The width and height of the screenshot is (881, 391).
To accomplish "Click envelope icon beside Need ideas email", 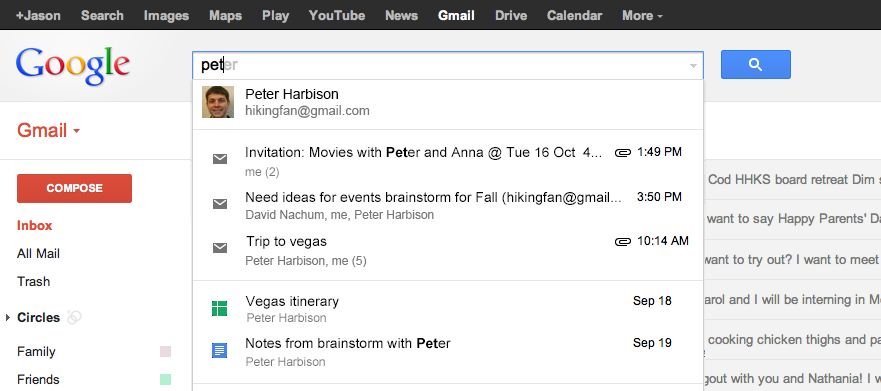I will coord(220,204).
